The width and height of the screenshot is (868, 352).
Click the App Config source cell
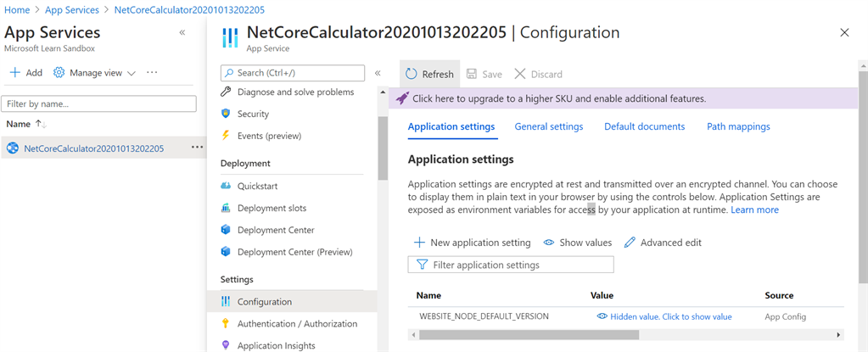785,316
